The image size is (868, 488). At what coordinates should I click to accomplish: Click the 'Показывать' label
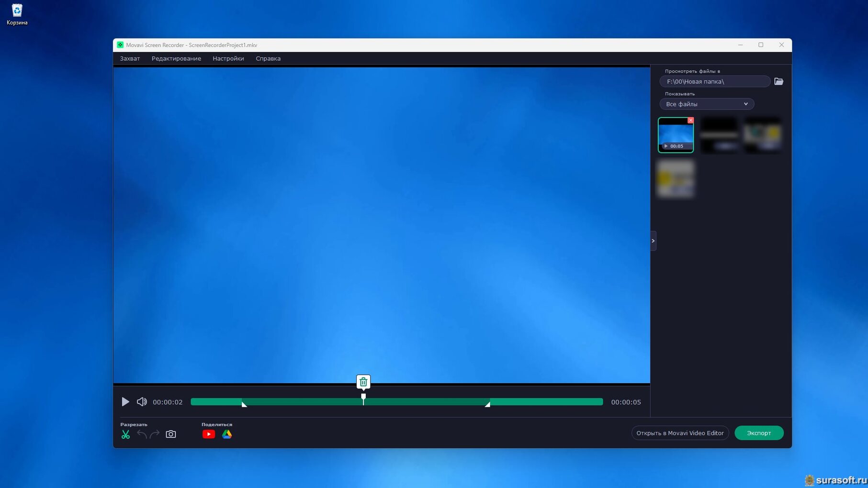coord(680,94)
